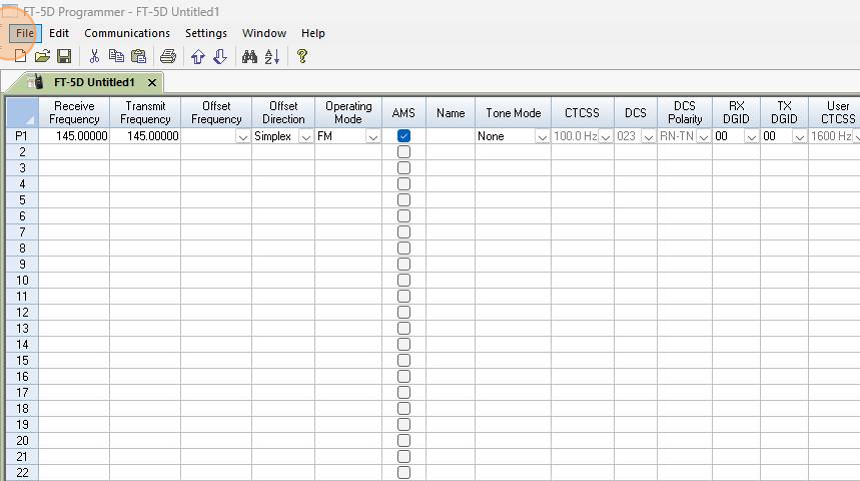
Task: Click the Move Down arrow icon
Action: coord(220,56)
